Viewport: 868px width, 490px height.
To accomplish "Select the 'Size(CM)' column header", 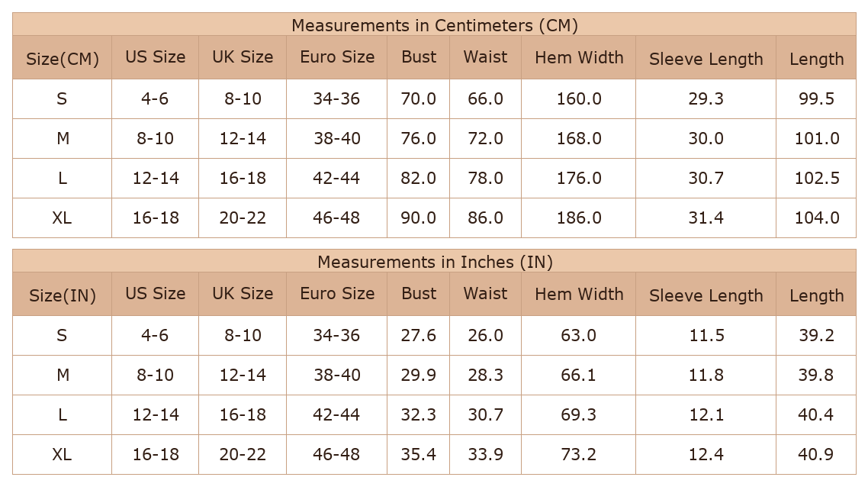I will pos(62,58).
